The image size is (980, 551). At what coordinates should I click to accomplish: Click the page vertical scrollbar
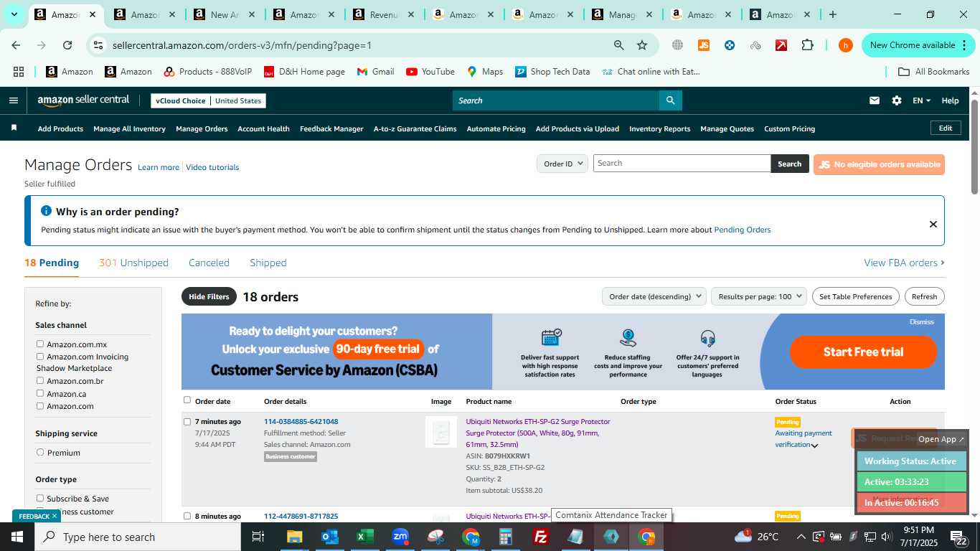click(x=974, y=147)
